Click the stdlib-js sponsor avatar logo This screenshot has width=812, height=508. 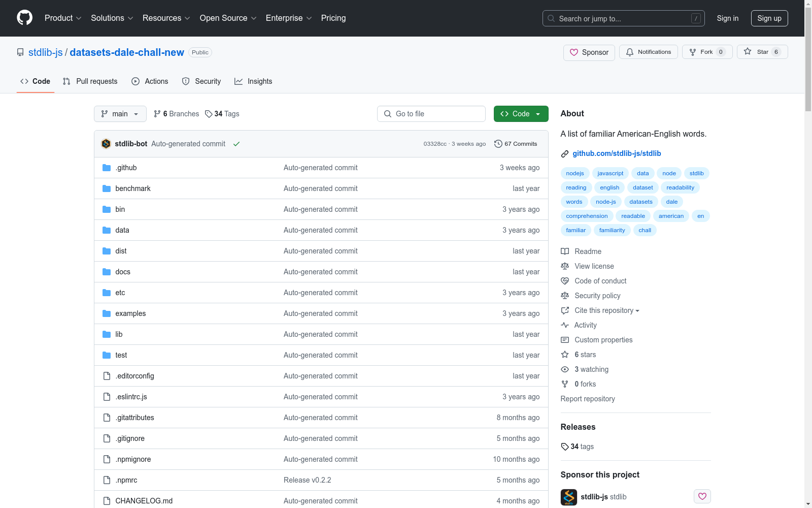569,497
